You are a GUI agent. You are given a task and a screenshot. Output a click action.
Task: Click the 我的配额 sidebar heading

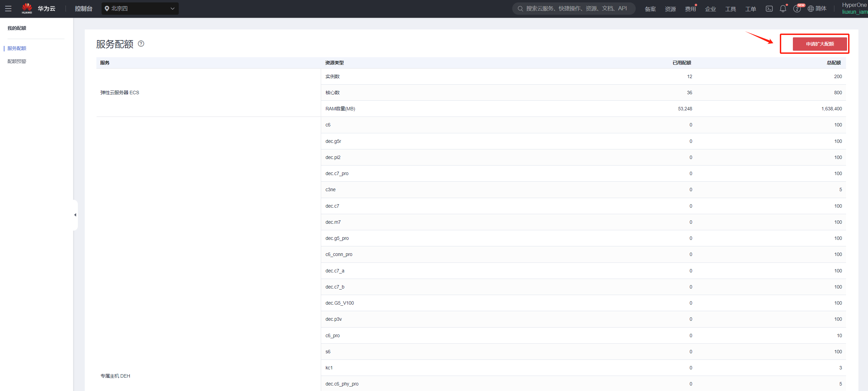click(17, 28)
